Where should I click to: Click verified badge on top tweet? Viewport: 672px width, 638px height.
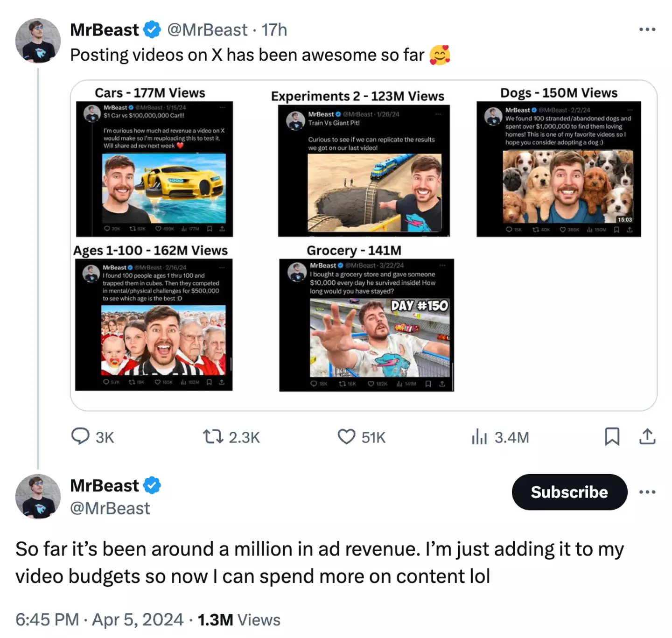coord(152,30)
